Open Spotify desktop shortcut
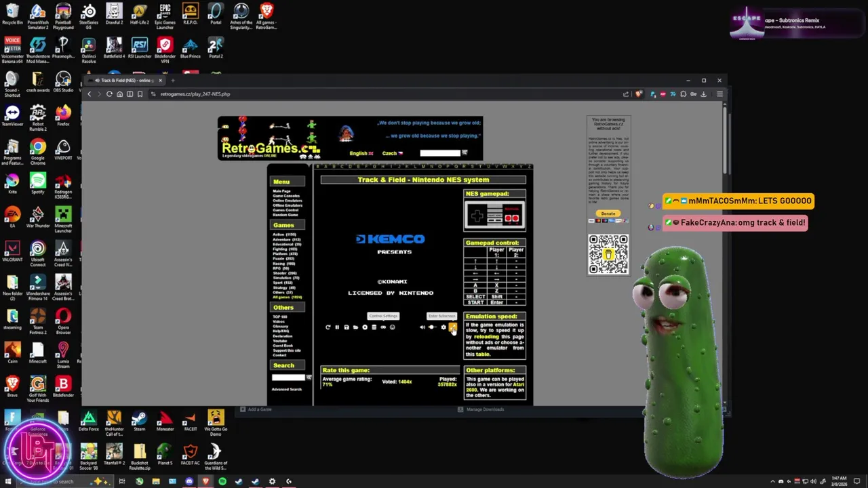Screen dimensions: 868x488 coord(37,184)
